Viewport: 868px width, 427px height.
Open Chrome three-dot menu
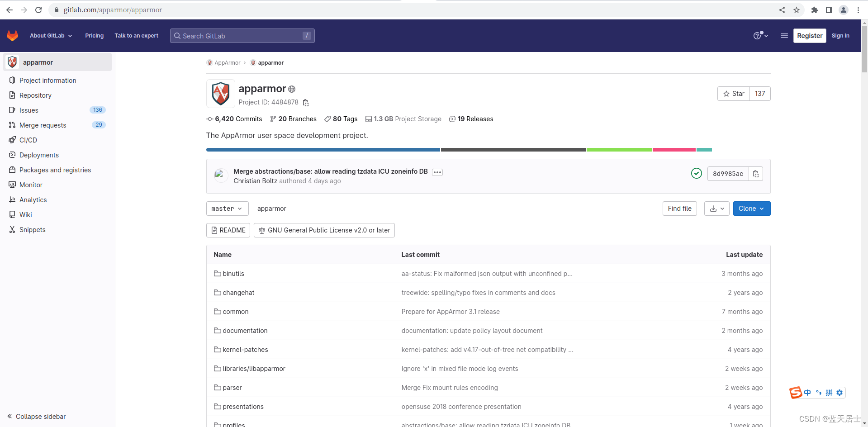858,10
